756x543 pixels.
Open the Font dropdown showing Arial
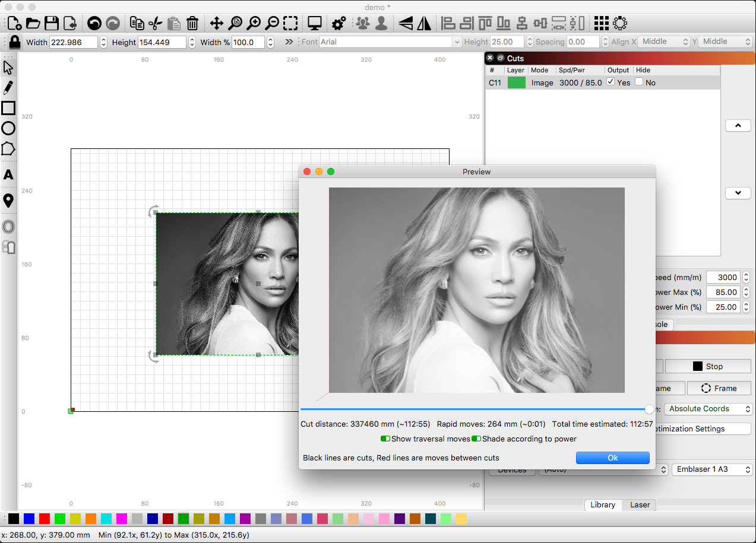(390, 42)
